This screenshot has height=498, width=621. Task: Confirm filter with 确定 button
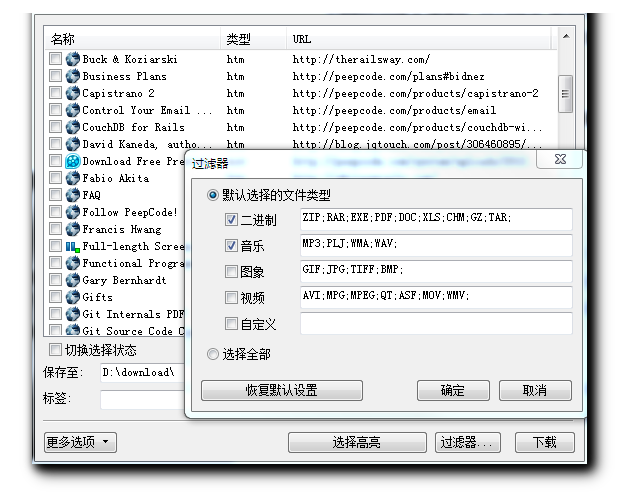[x=453, y=391]
